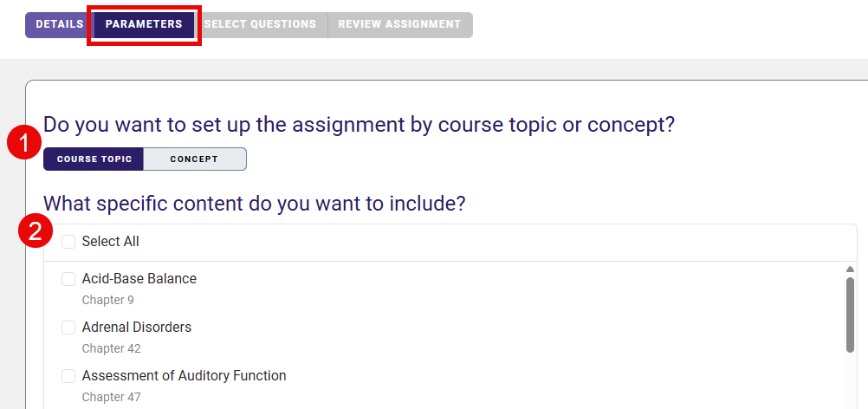Click the 'Select All' text label
This screenshot has height=409, width=868.
[110, 242]
